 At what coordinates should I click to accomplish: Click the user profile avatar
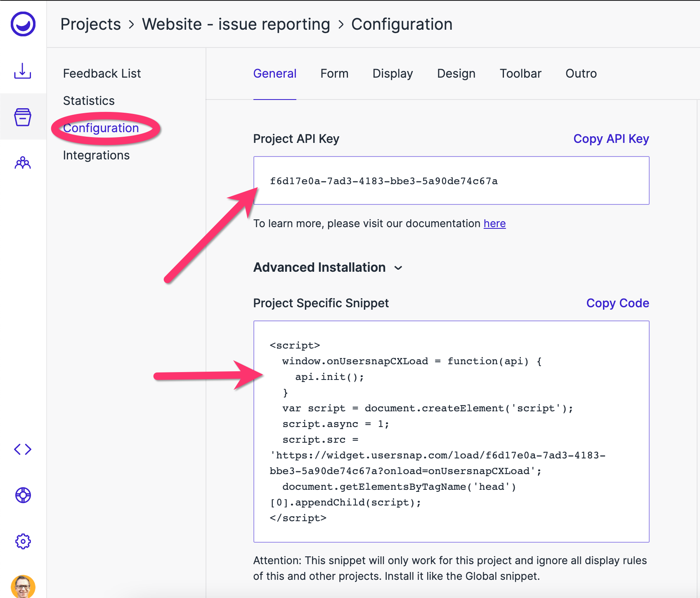23,586
